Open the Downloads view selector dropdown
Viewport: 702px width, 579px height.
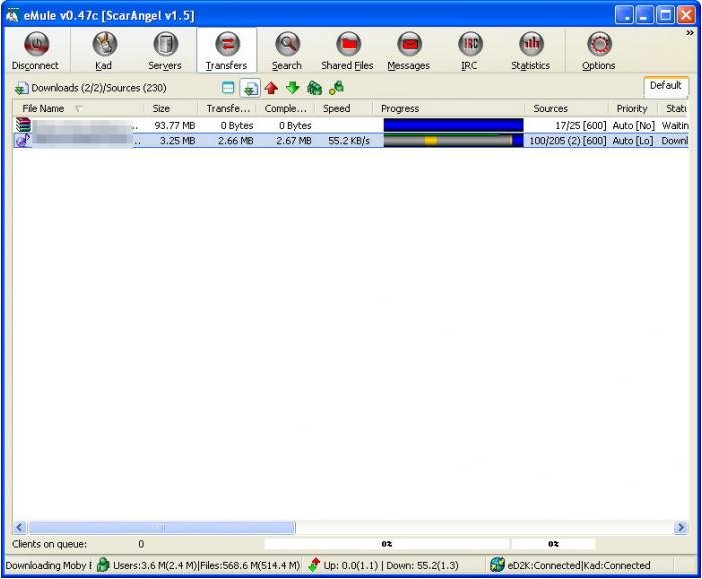pyautogui.click(x=91, y=88)
